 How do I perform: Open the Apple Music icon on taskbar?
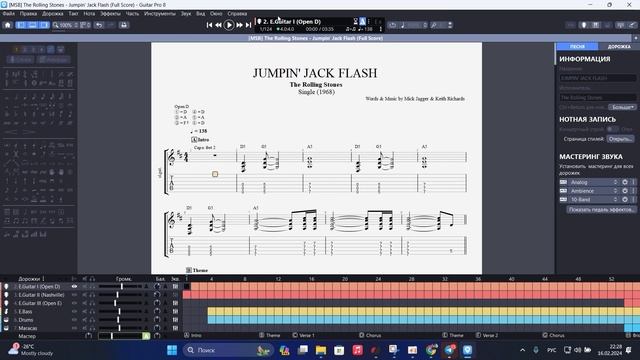pyautogui.click(x=358, y=350)
